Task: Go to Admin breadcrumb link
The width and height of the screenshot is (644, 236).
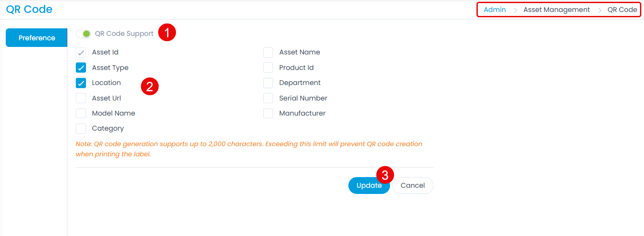Action: coord(495,10)
